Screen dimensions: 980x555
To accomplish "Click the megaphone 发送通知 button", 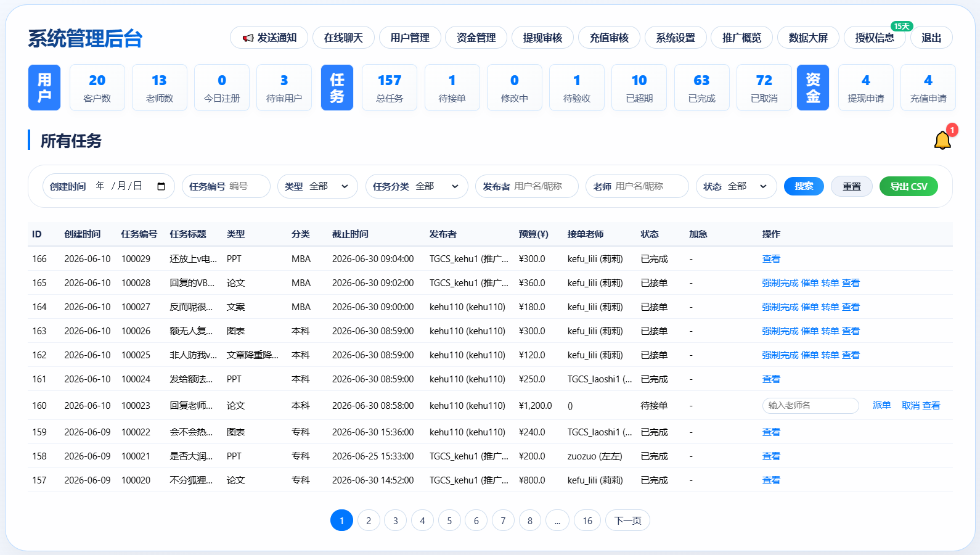I will tap(269, 38).
